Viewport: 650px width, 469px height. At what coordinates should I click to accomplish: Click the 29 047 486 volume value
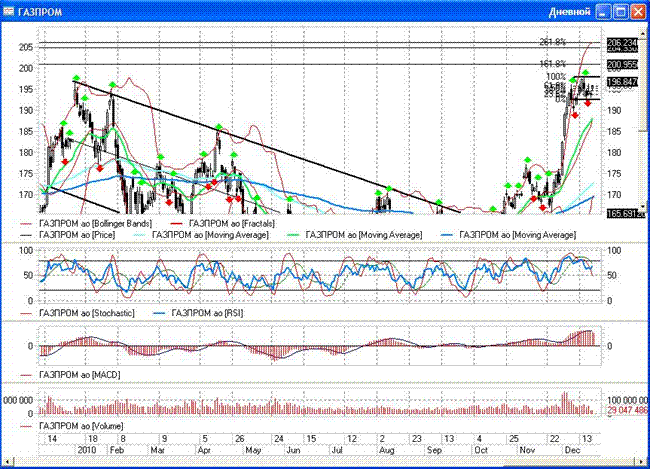coord(627,410)
